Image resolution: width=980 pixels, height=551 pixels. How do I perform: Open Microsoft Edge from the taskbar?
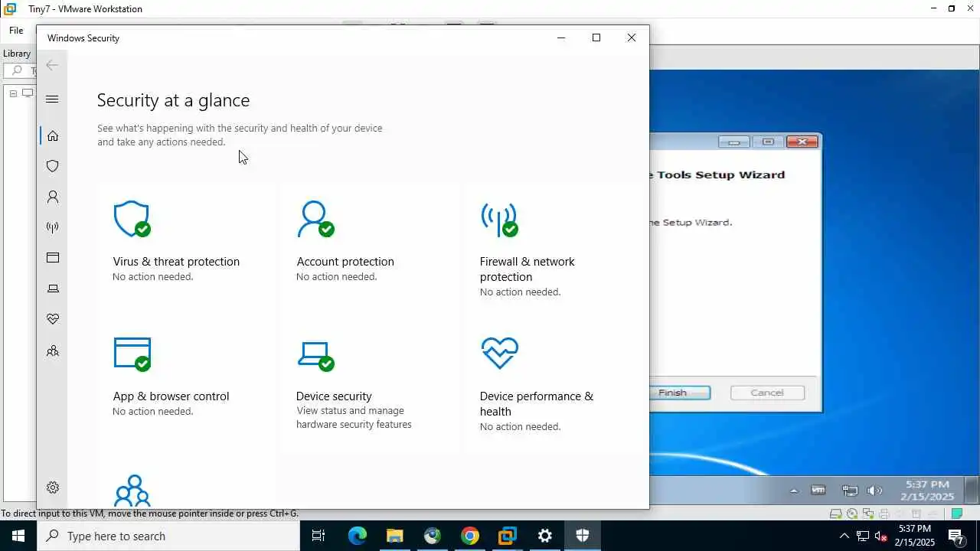click(x=358, y=536)
